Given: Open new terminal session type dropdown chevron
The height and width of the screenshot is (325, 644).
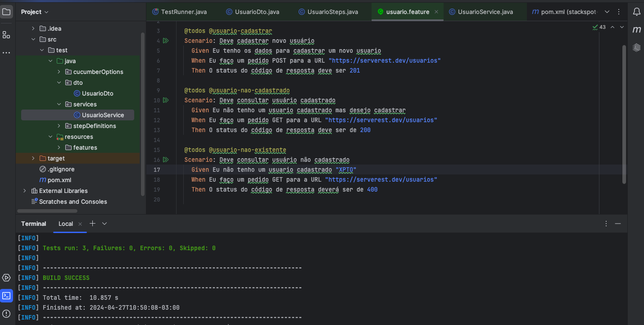Looking at the screenshot, I should 104,224.
